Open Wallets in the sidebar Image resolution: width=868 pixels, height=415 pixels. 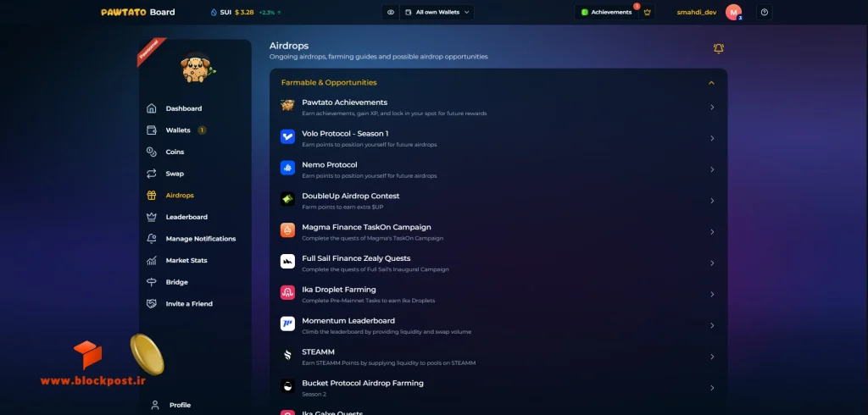178,130
